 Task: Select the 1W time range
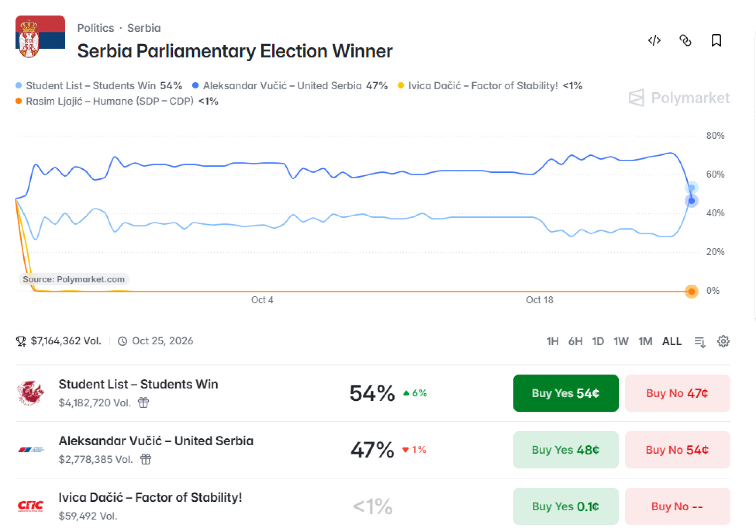coord(621,341)
